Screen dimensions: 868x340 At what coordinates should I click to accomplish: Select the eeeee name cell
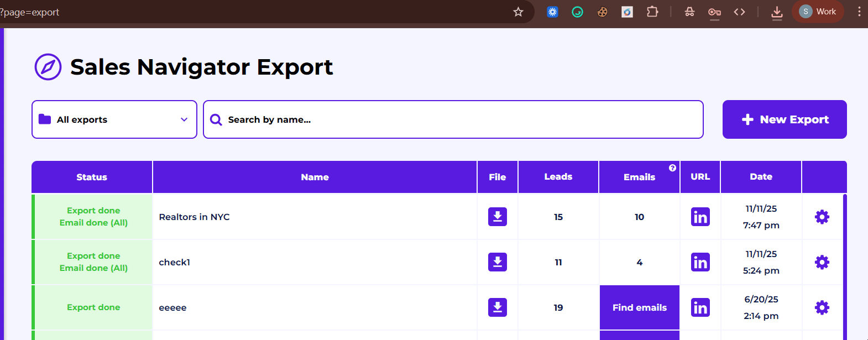click(315, 307)
